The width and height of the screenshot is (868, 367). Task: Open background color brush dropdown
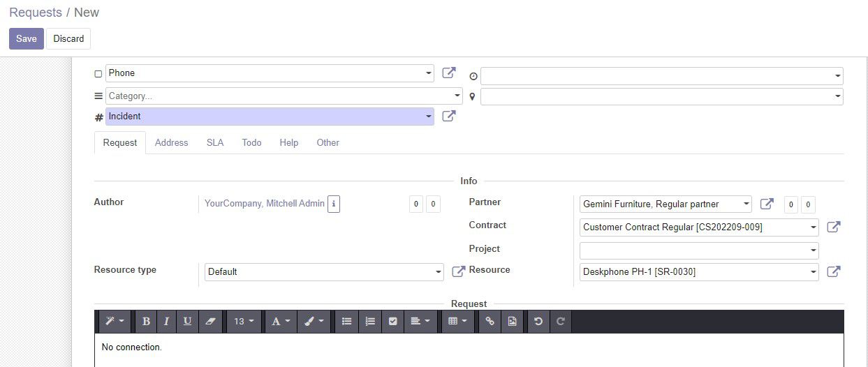point(313,321)
